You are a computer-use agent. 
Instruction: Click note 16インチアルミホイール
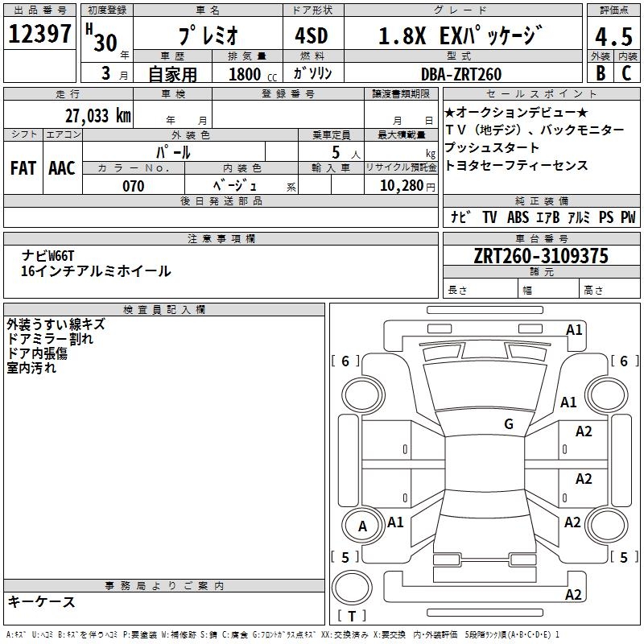(x=96, y=271)
